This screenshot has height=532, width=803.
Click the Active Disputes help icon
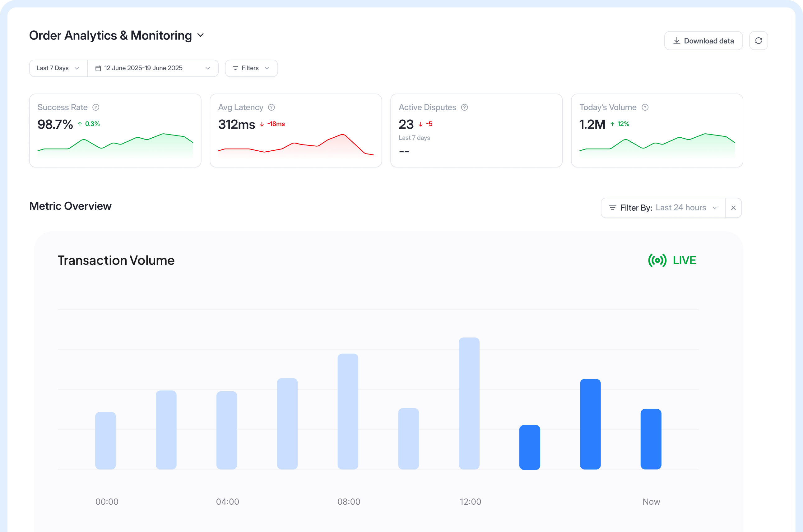465,107
